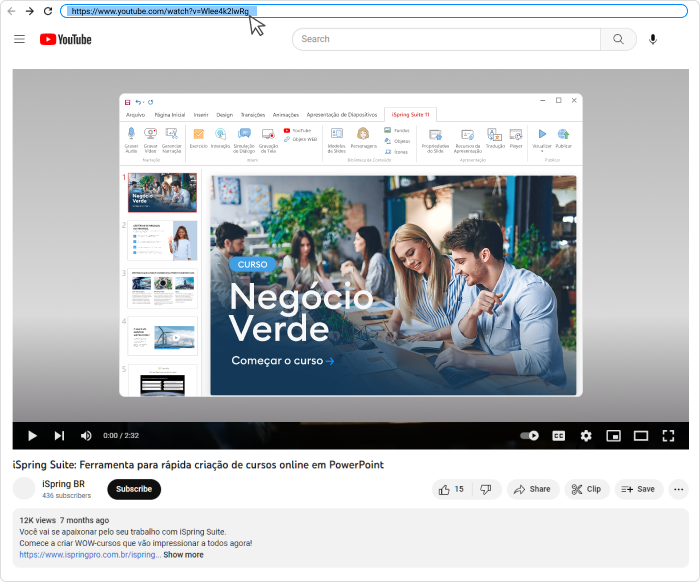Open the iSpring Suite 11 ribbon tab in the video
The width and height of the screenshot is (700, 582).
pyautogui.click(x=410, y=115)
